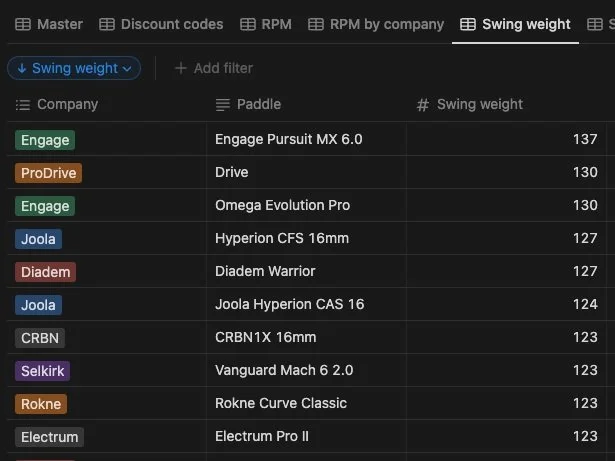Click the swing weight value 137

585,139
